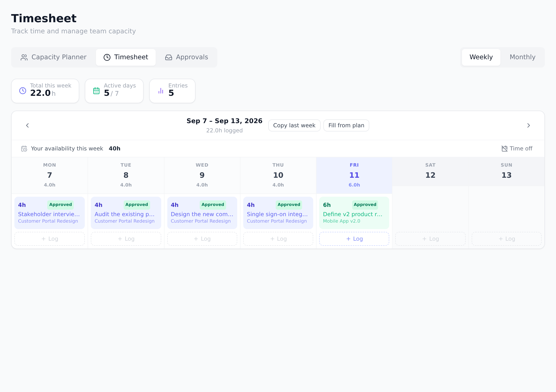Open the Design the new com… entry
This screenshot has height=392, width=556.
click(202, 213)
